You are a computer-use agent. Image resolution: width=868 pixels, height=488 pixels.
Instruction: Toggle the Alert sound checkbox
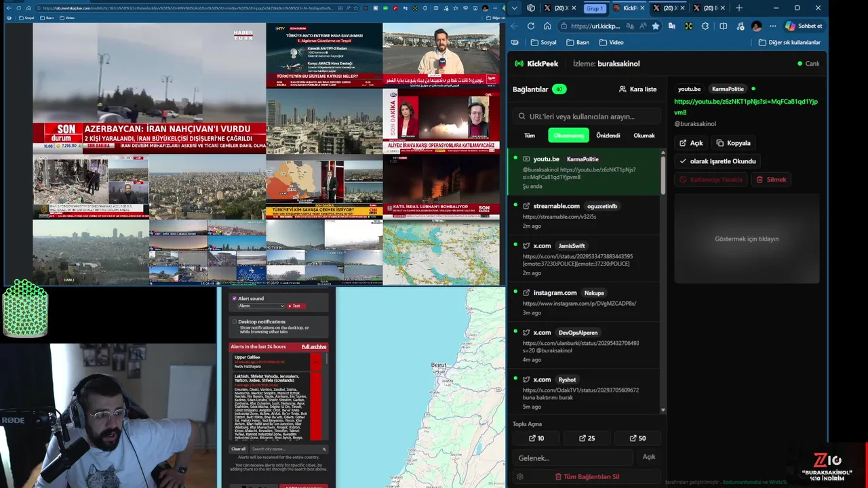235,298
